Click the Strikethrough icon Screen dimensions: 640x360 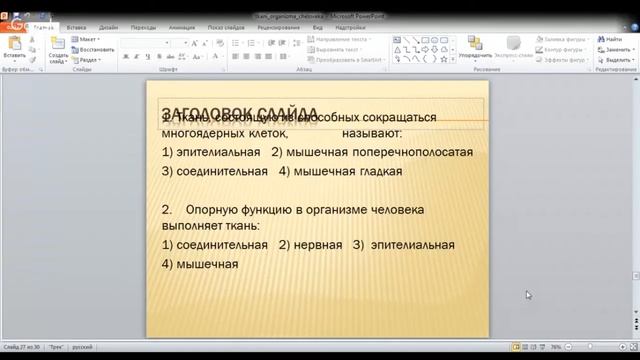(170, 57)
